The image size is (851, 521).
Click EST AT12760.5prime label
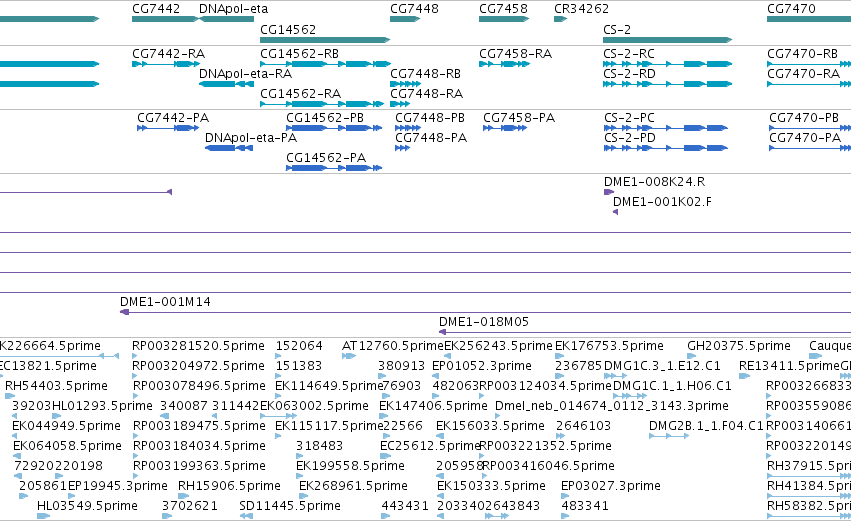click(x=393, y=346)
